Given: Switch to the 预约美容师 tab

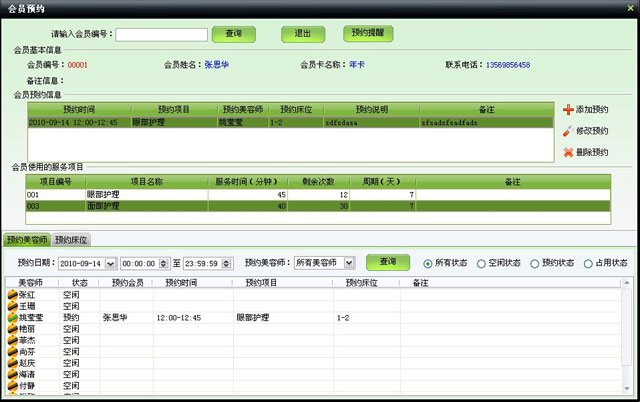Looking at the screenshot, I should [x=26, y=240].
